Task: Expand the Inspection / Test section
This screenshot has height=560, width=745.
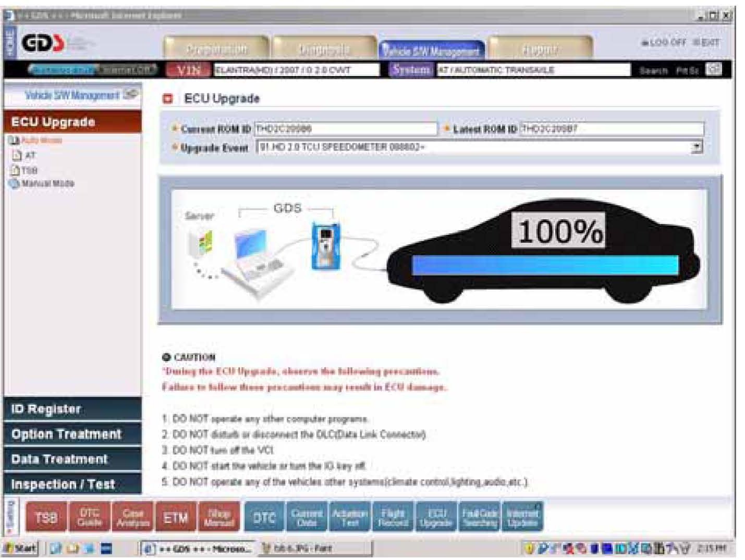Action: click(x=72, y=484)
